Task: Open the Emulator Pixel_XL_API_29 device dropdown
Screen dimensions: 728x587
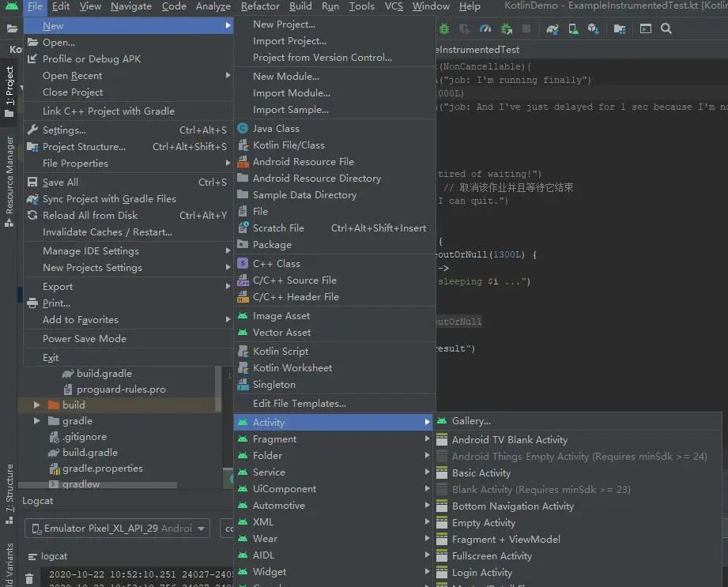Action: point(117,529)
